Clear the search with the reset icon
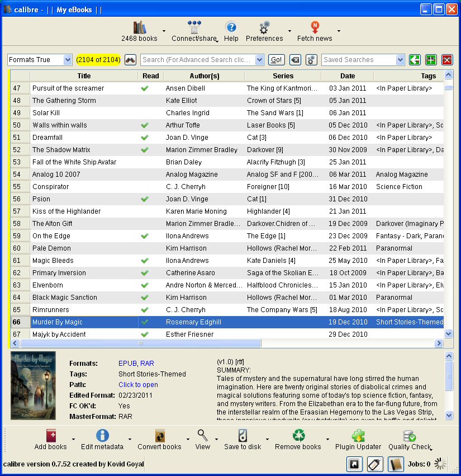Viewport: 461px width, 476px height. pyautogui.click(x=295, y=60)
